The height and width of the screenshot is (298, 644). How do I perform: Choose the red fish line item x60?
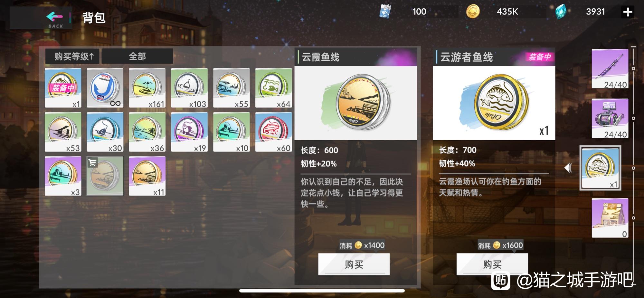tap(273, 132)
